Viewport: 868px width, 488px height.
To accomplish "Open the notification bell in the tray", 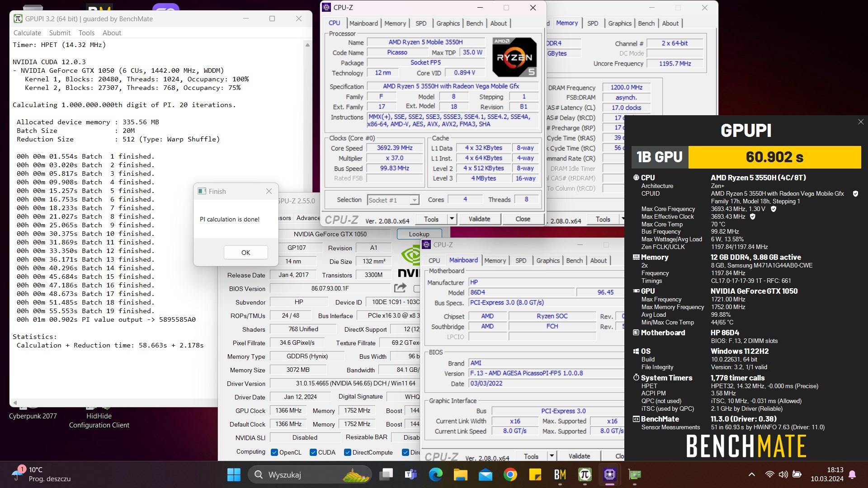I will [852, 474].
